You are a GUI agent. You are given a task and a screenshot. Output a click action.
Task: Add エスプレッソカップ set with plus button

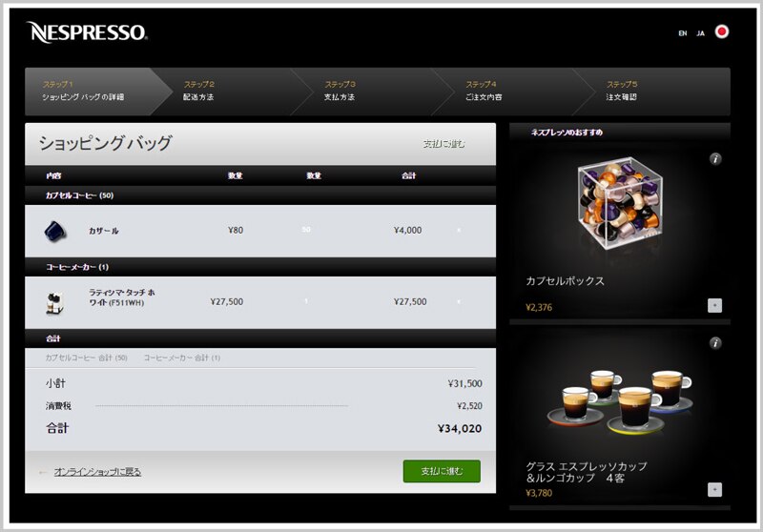(x=714, y=490)
